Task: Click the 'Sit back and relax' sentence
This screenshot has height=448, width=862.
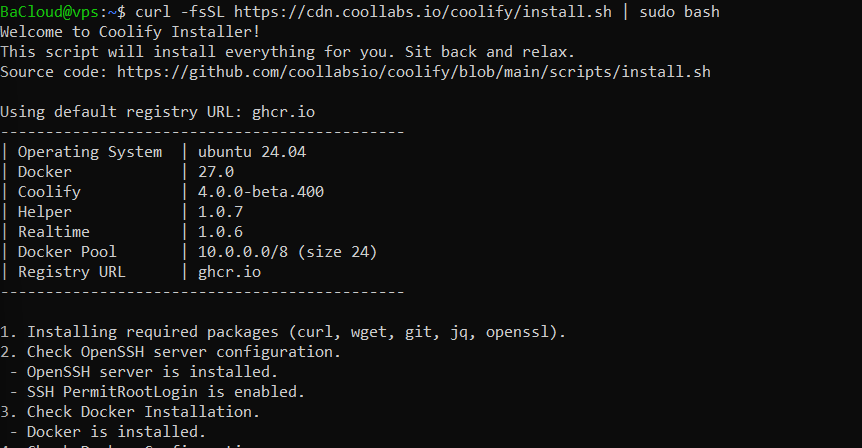Action: click(x=490, y=52)
